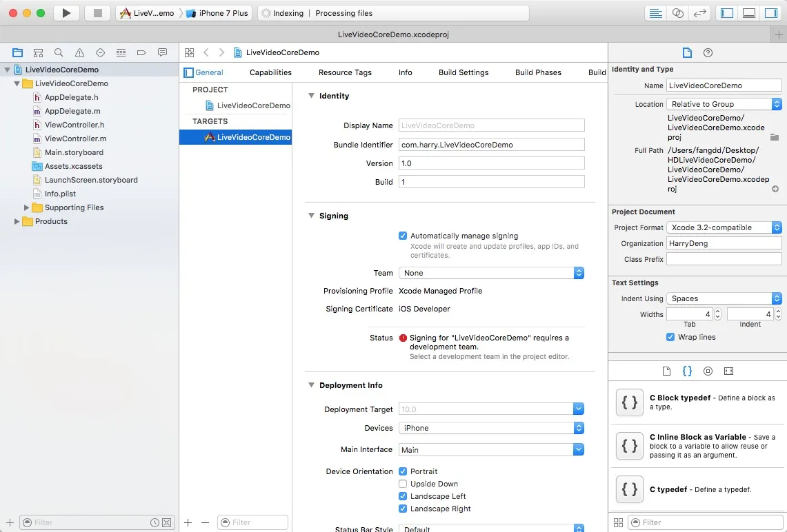Open the project navigator
The image size is (787, 532).
coord(17,52)
